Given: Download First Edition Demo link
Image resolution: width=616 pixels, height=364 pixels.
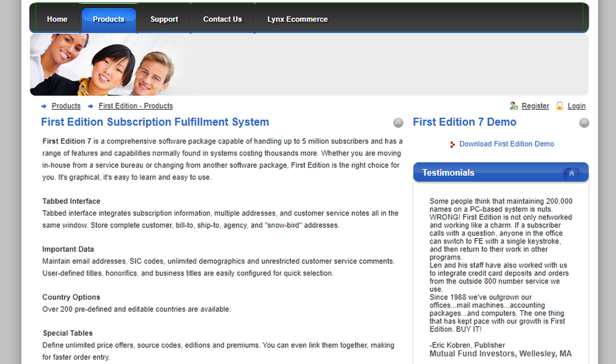Looking at the screenshot, I should click(x=506, y=144).
